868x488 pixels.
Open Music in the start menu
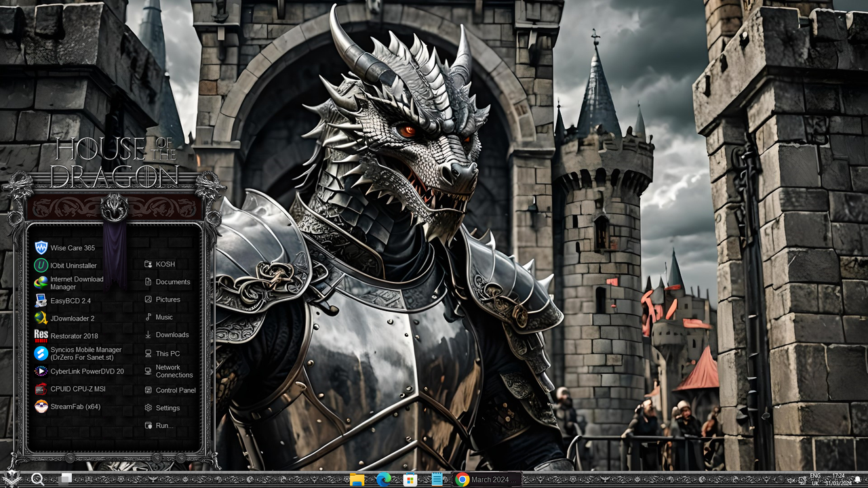[159, 317]
